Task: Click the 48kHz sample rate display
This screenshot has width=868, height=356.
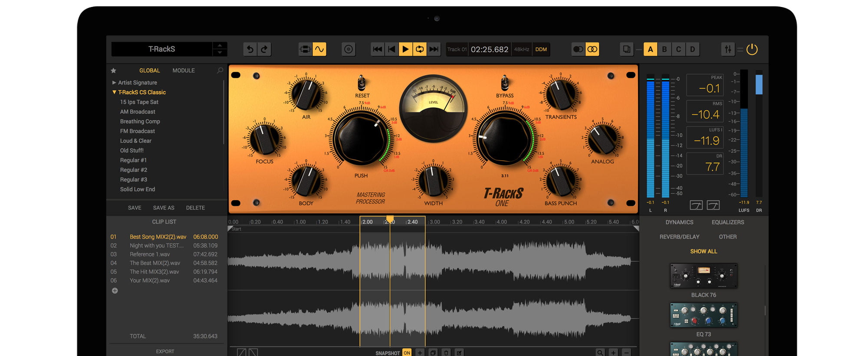Action: pyautogui.click(x=522, y=49)
